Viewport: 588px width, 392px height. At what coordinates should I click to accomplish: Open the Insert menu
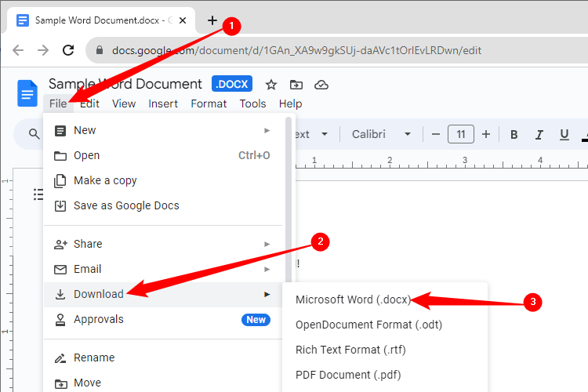tap(163, 103)
